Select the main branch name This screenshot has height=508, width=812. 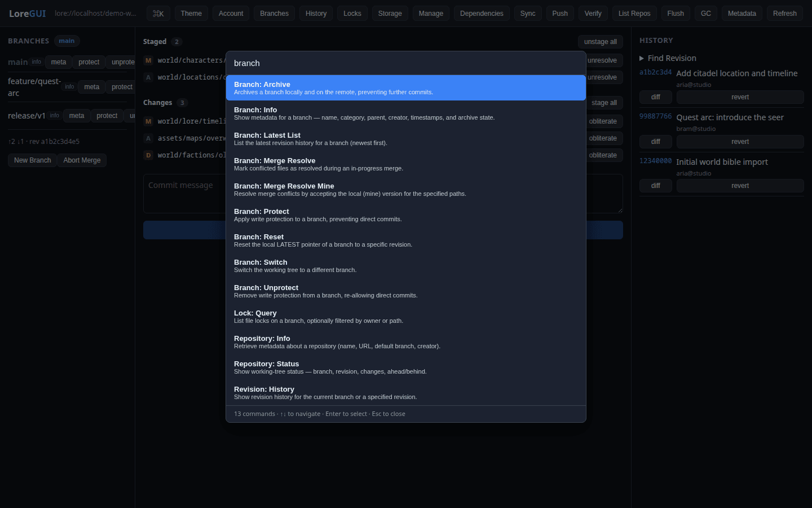coord(17,62)
